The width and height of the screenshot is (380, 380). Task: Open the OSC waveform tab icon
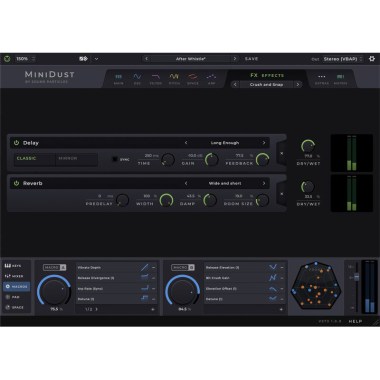[x=137, y=77]
